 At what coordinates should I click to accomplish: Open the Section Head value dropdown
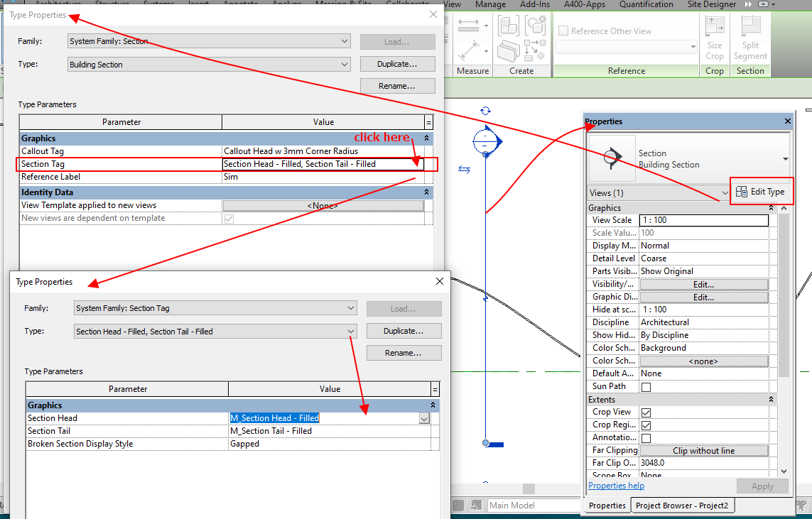423,418
